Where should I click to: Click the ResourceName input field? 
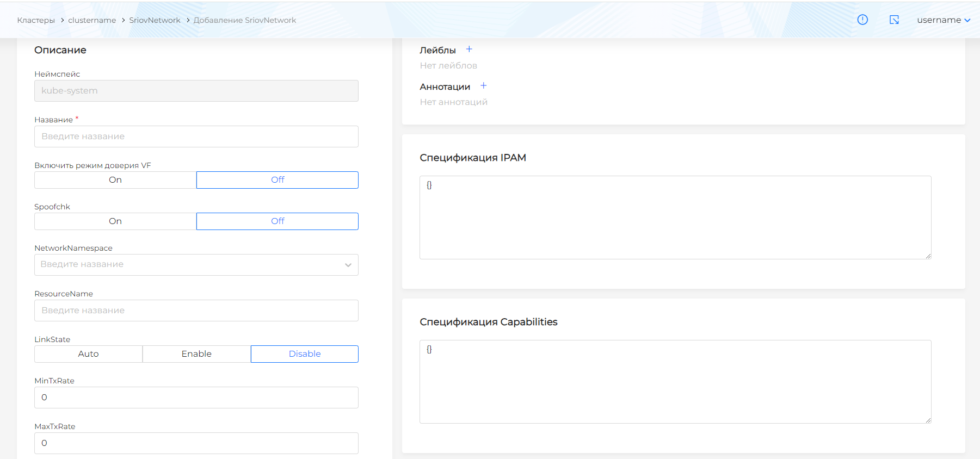click(196, 311)
